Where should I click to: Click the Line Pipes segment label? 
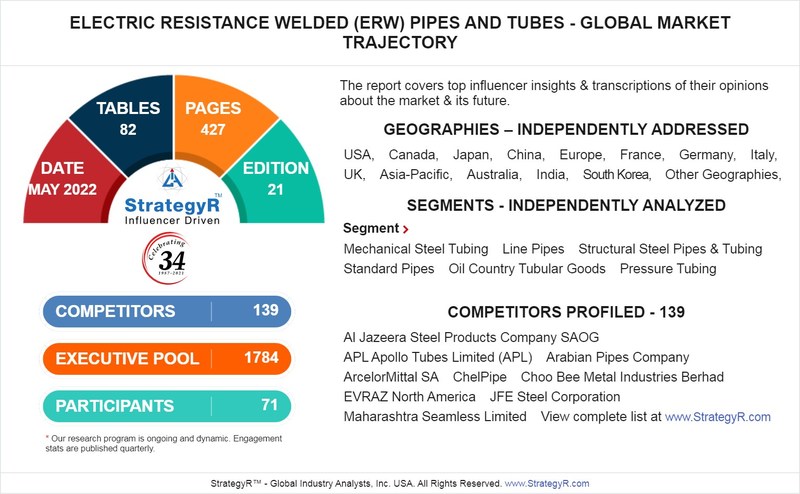[533, 249]
